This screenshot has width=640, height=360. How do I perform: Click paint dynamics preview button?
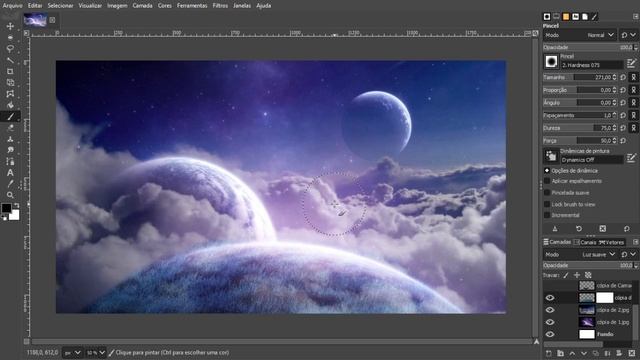point(551,156)
